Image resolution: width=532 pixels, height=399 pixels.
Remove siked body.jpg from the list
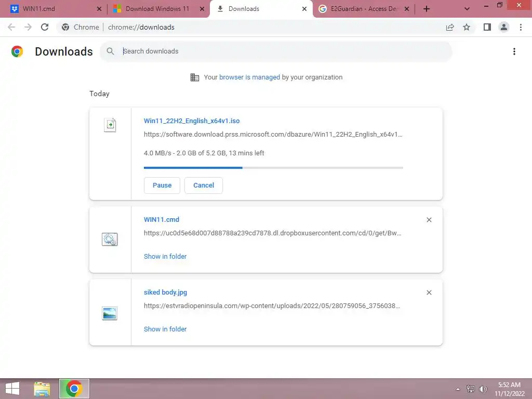click(429, 292)
